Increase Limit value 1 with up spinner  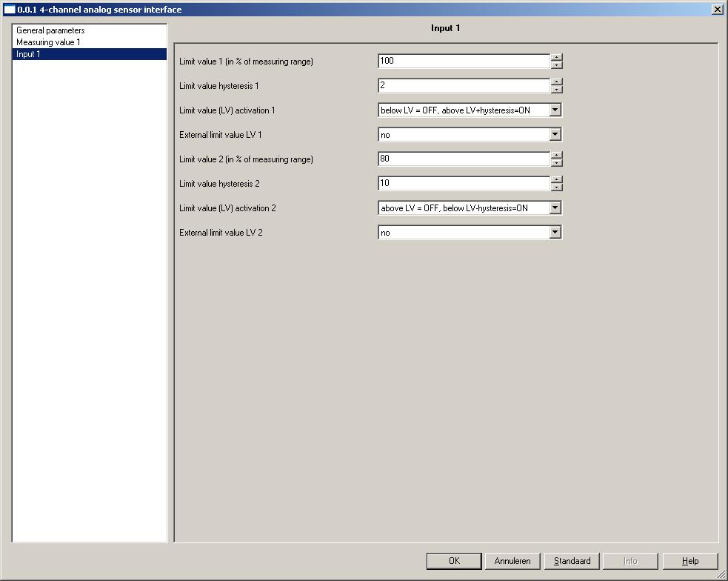(x=556, y=57)
